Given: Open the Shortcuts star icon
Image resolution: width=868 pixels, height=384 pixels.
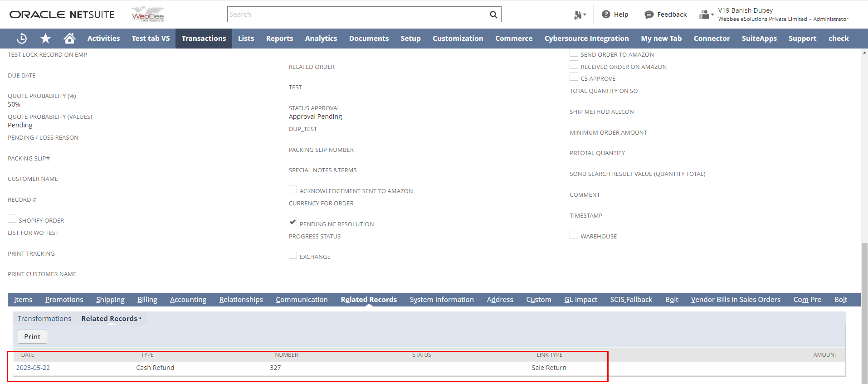Looking at the screenshot, I should 45,39.
